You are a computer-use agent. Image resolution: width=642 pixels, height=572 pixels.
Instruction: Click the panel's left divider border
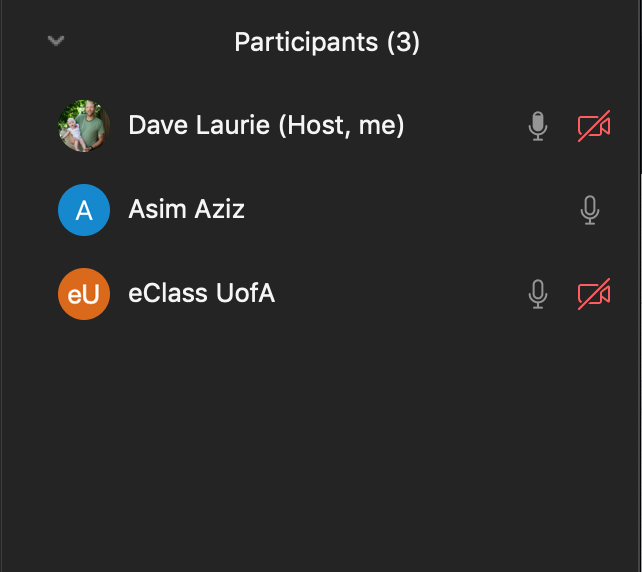point(1,287)
